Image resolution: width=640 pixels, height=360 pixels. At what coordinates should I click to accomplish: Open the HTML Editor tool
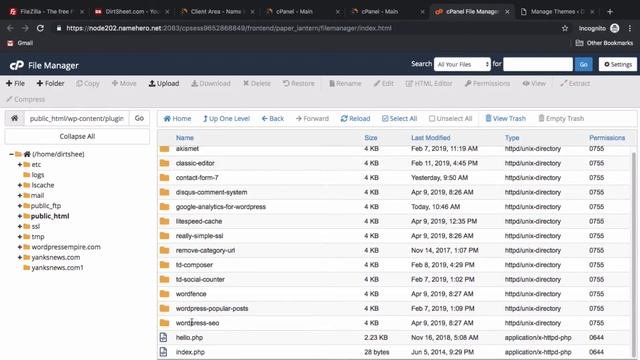click(x=429, y=83)
